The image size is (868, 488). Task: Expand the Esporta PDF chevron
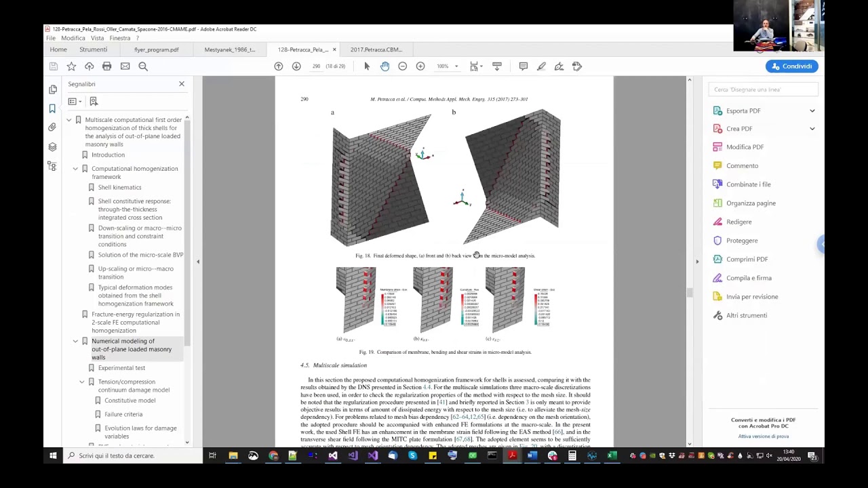[812, 111]
